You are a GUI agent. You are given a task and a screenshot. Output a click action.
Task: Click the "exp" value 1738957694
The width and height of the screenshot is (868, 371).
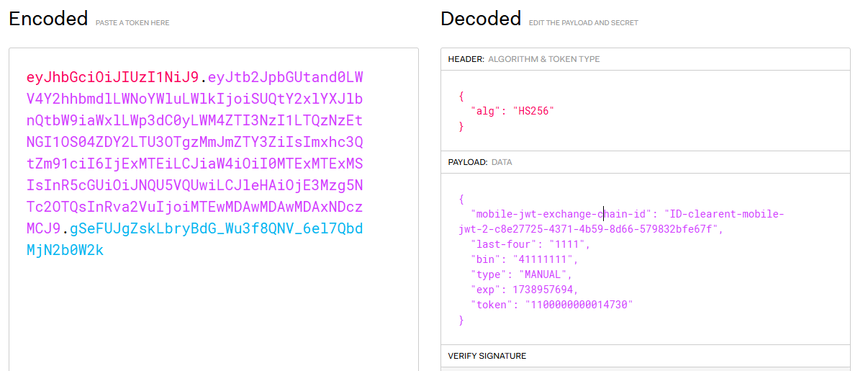click(546, 290)
